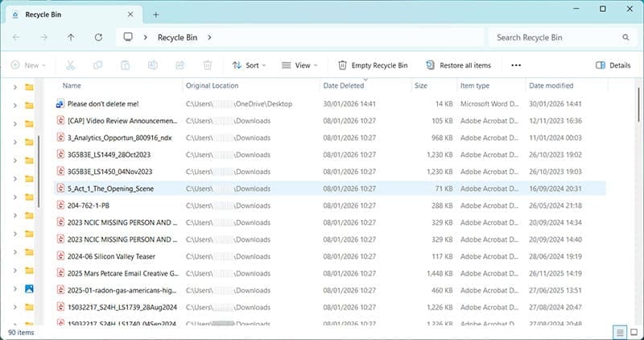Click the Copy icon in toolbar
This screenshot has width=644, height=340.
(x=97, y=65)
